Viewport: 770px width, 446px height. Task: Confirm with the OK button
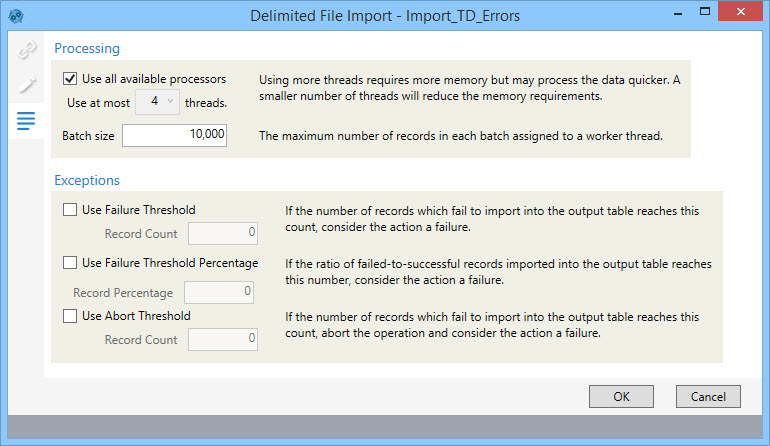621,396
